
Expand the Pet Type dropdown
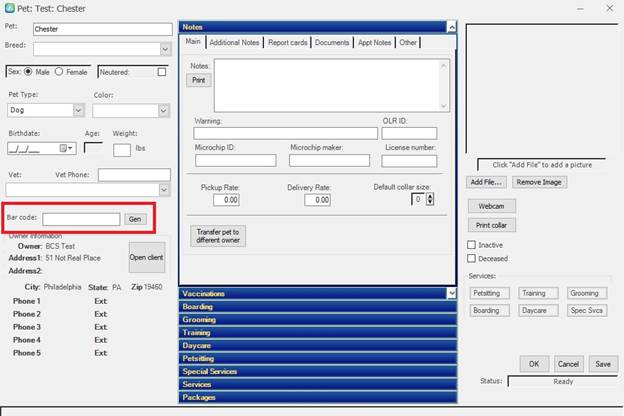click(78, 111)
